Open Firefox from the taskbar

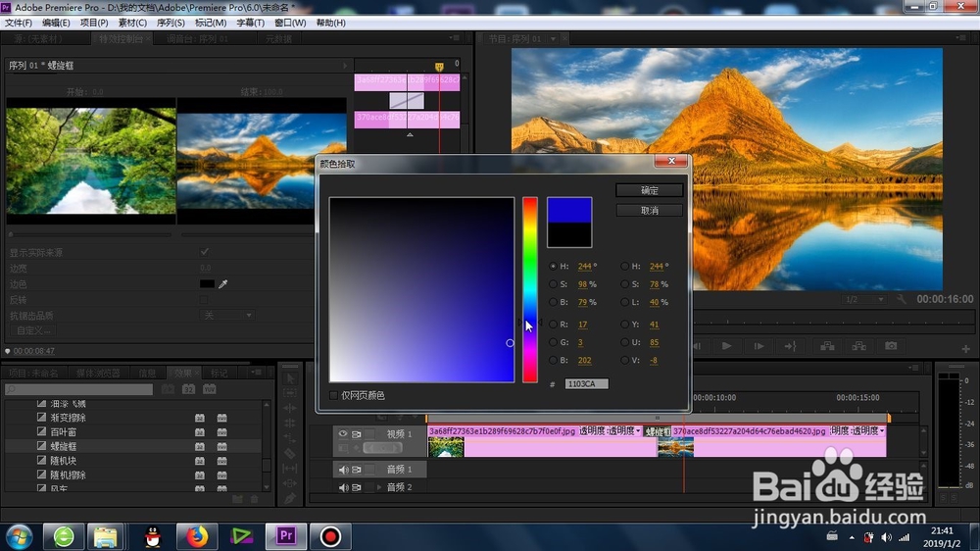tap(196, 536)
